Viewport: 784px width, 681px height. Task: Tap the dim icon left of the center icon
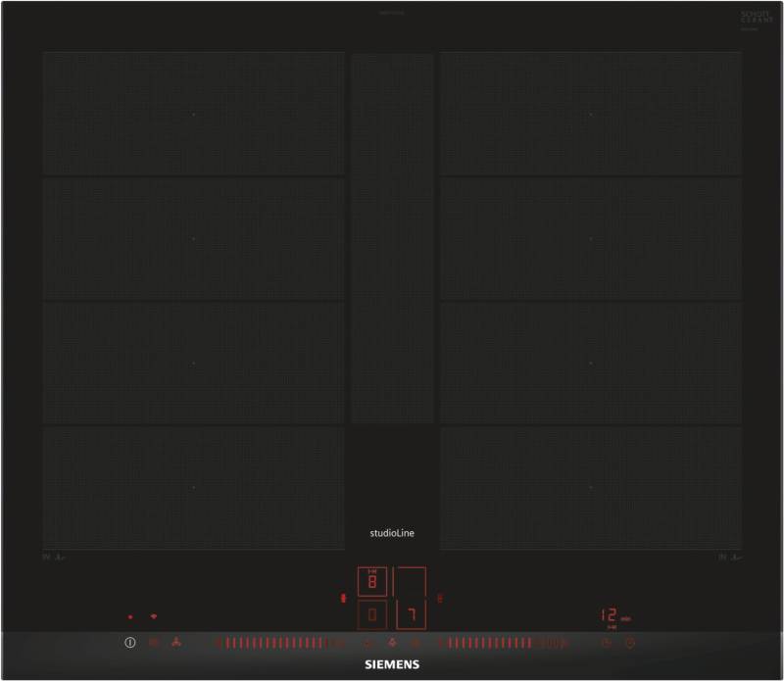[368, 643]
